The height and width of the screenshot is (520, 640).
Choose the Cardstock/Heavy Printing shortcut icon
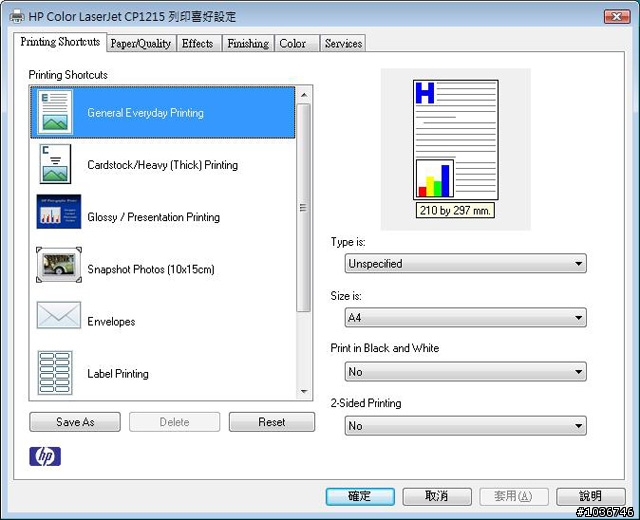click(x=55, y=164)
